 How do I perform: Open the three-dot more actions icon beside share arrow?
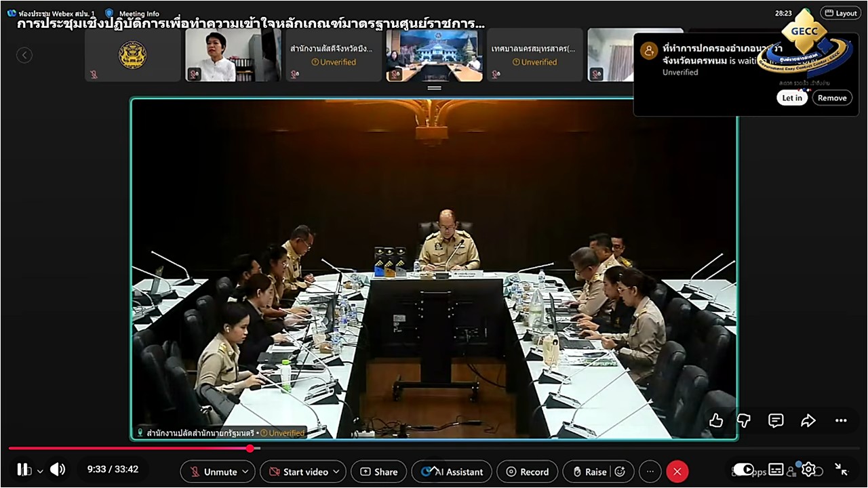pyautogui.click(x=841, y=420)
